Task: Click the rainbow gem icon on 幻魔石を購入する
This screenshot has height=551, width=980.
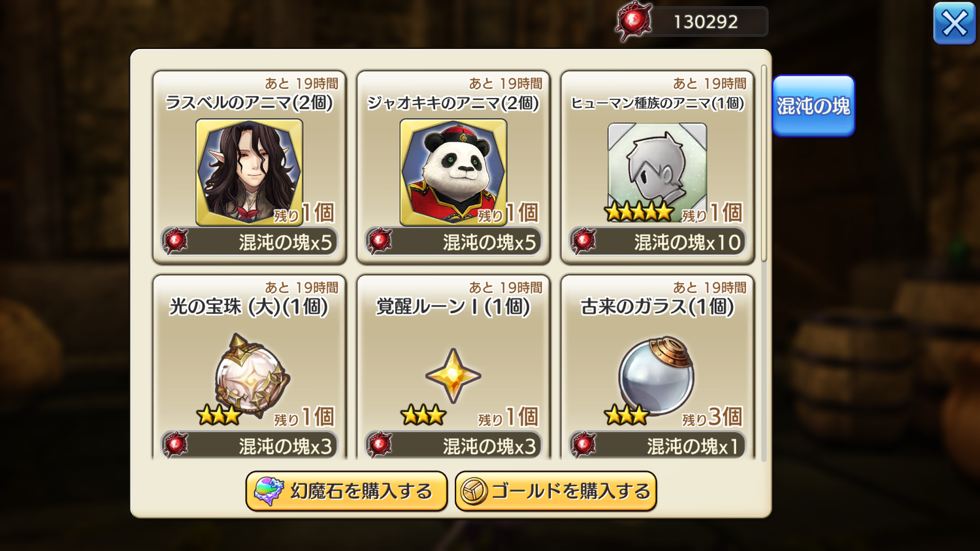Action: pos(269,491)
